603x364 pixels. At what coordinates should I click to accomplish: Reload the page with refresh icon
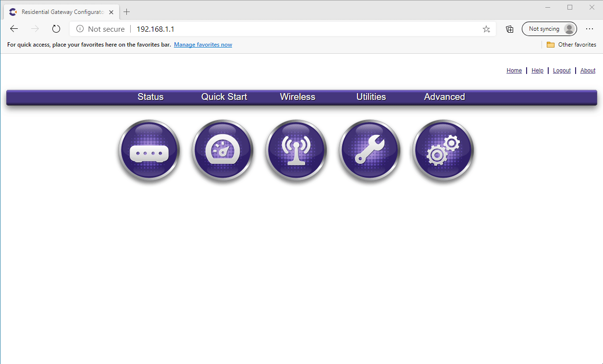[x=56, y=29]
